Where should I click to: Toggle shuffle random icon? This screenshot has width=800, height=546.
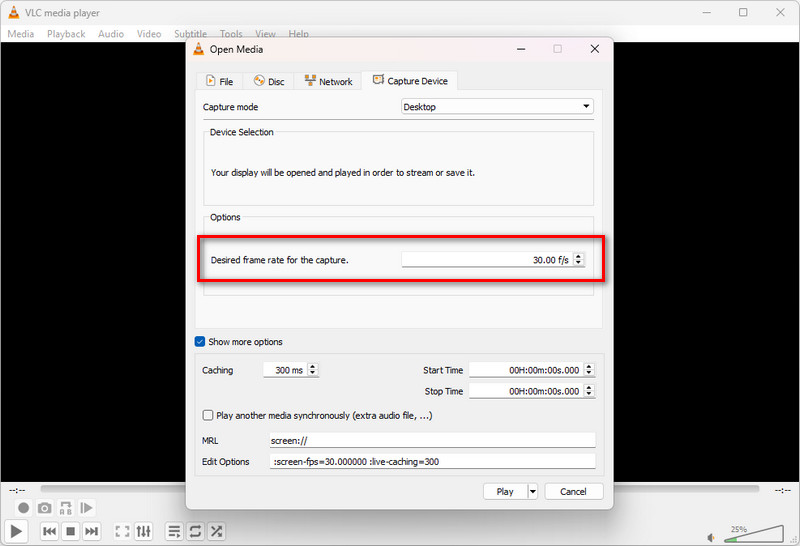(x=216, y=531)
